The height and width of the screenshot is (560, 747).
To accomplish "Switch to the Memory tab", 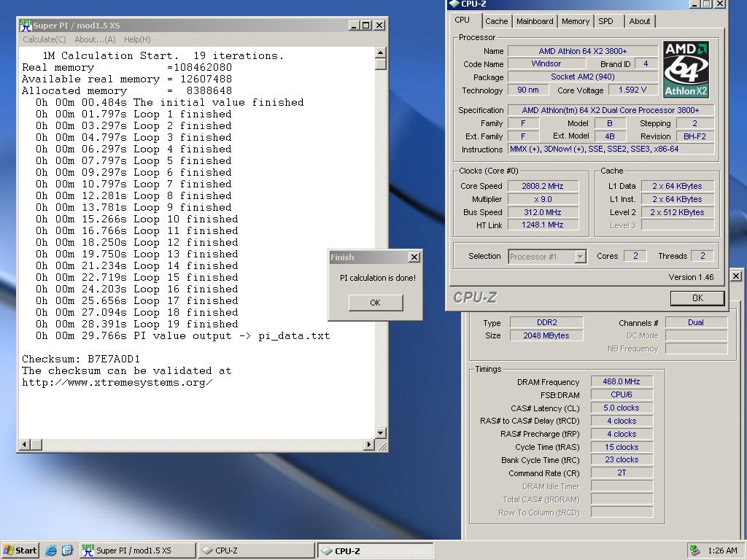I will coord(575,21).
